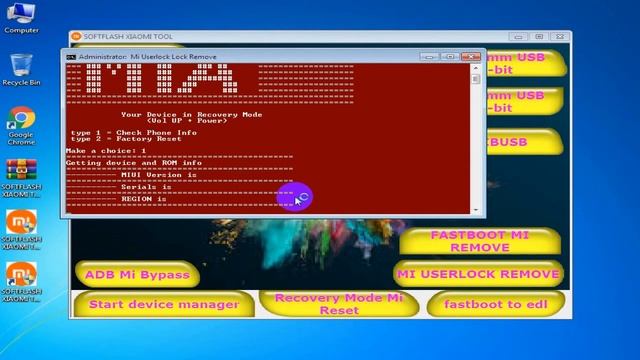Click the MI USERLOCK REMOVE button
Viewport: 640px width, 360px height.
tap(478, 274)
